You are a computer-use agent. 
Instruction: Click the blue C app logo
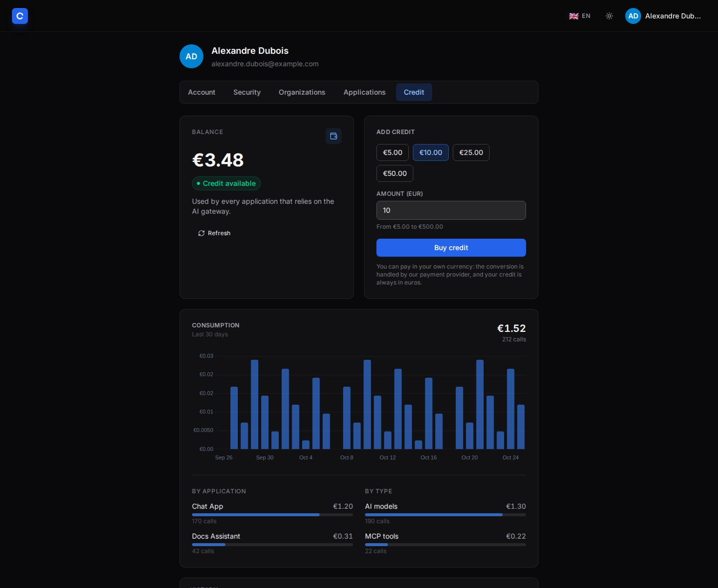20,16
